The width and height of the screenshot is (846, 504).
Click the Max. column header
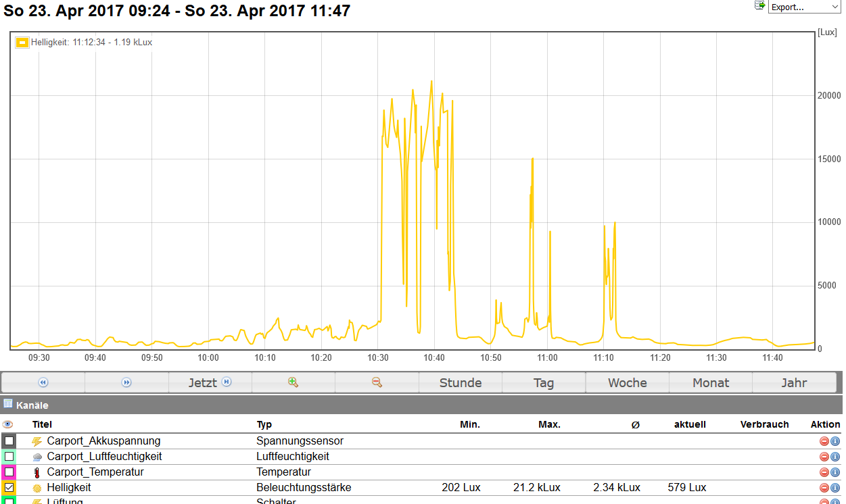point(549,425)
